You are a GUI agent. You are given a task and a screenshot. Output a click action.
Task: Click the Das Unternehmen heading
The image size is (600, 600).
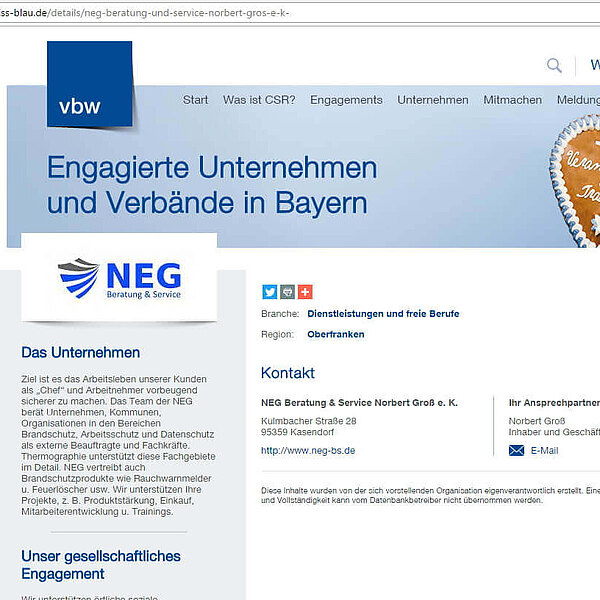click(x=80, y=352)
